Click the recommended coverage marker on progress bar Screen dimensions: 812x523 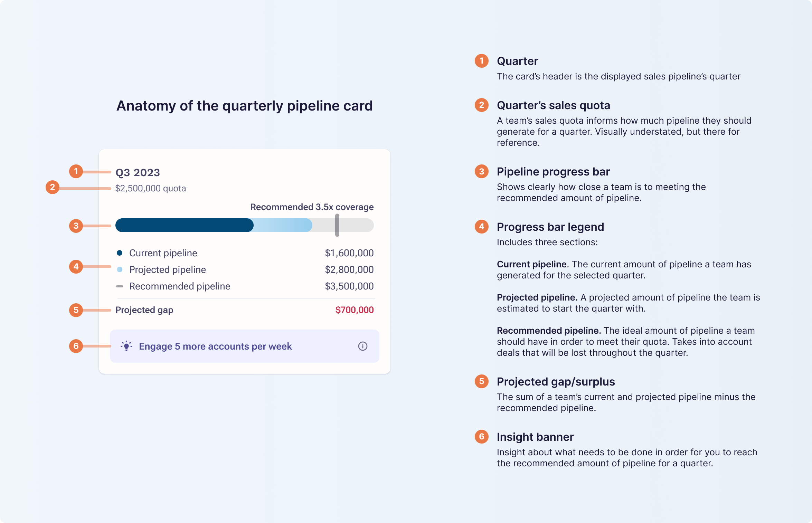pos(337,225)
